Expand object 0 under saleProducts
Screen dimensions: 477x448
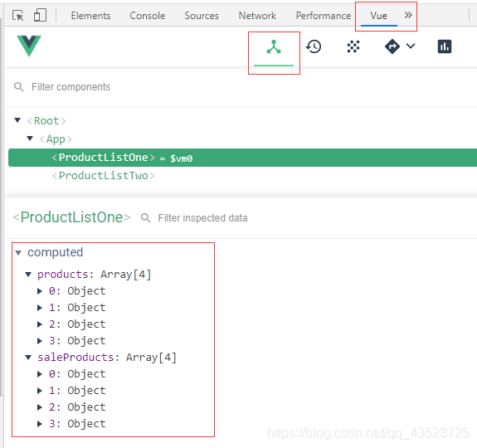coord(40,374)
